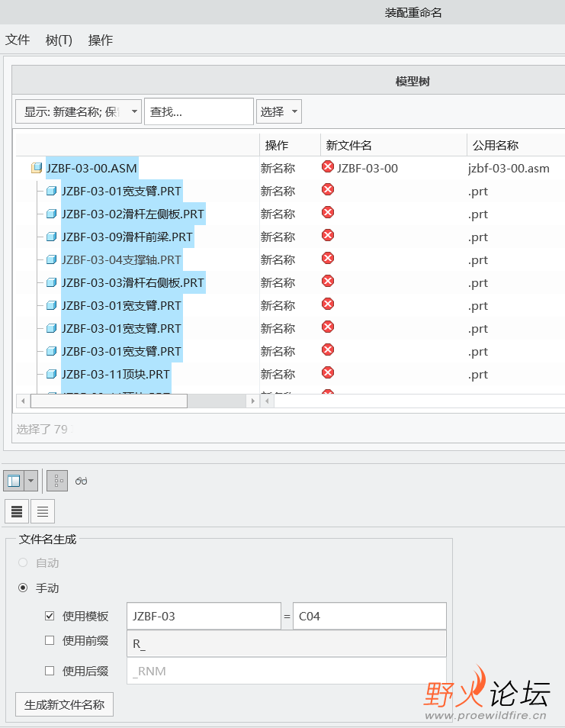Click the panel layout icon button
Screen dimensions: 565x728
point(14,481)
